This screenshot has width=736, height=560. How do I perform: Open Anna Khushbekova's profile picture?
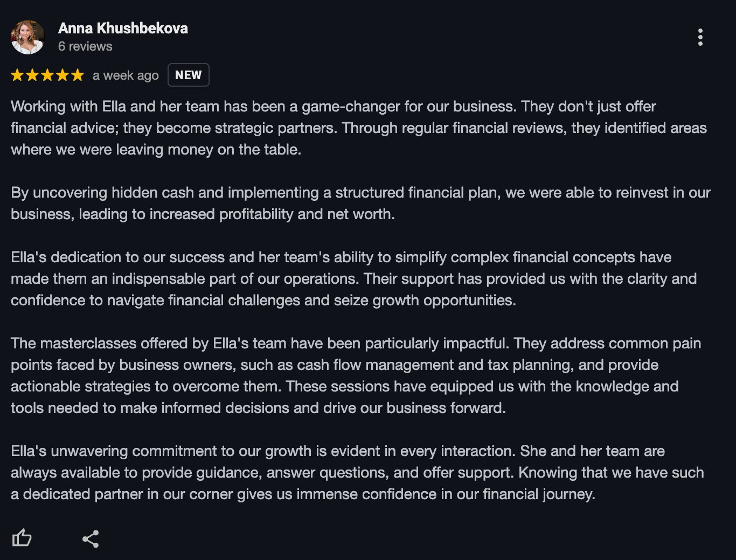tap(27, 37)
